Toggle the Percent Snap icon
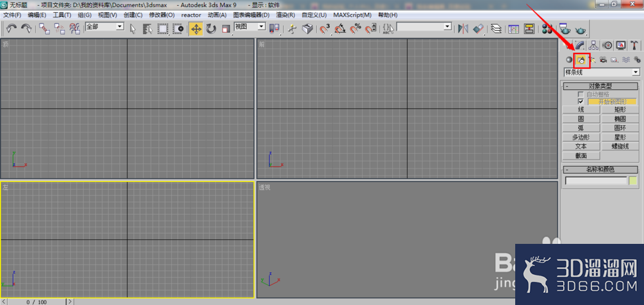644x305 pixels. [x=355, y=29]
